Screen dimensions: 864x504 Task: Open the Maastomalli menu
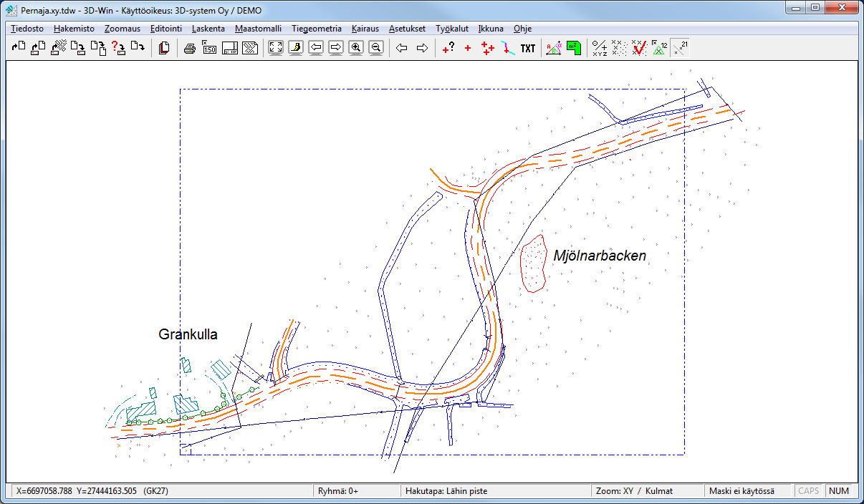pyautogui.click(x=258, y=29)
